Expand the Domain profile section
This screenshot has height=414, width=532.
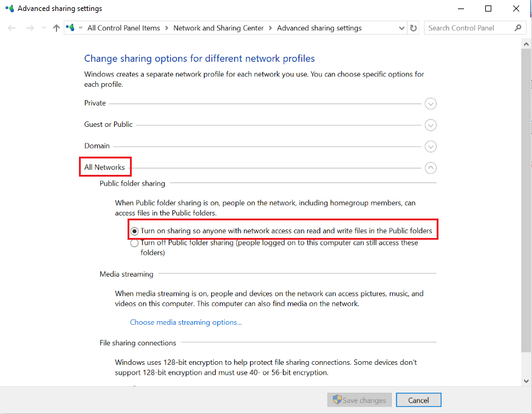431,146
